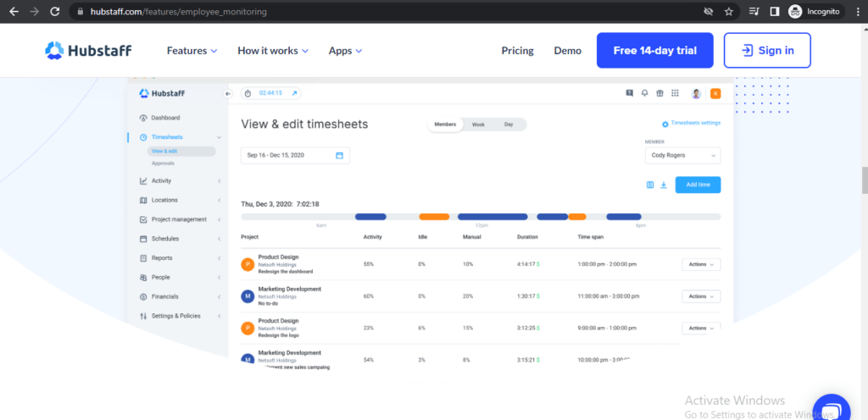Collapse the Timesheets section chevron

point(220,137)
